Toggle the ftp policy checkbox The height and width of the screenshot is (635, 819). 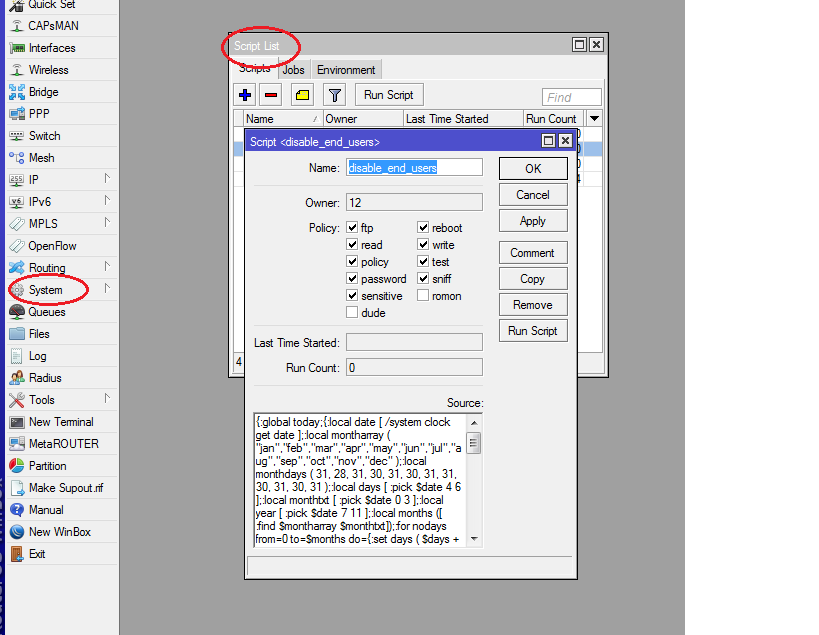coord(353,228)
